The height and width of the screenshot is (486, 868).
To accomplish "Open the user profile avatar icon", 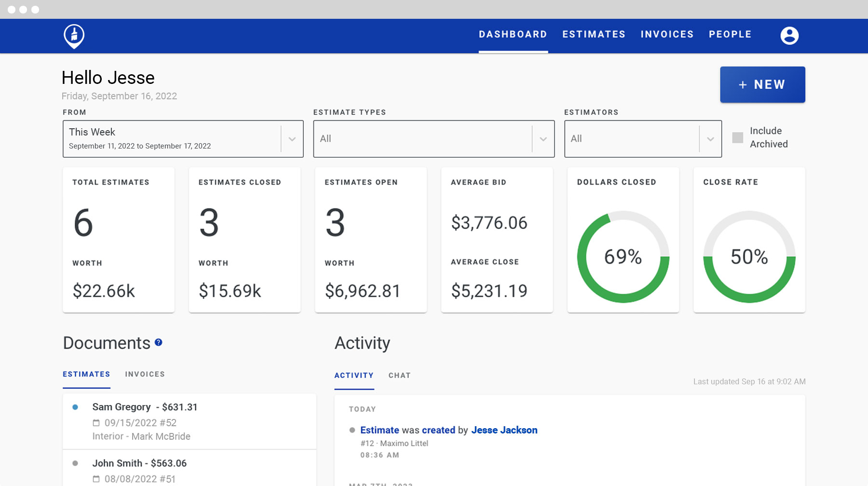I will [789, 35].
